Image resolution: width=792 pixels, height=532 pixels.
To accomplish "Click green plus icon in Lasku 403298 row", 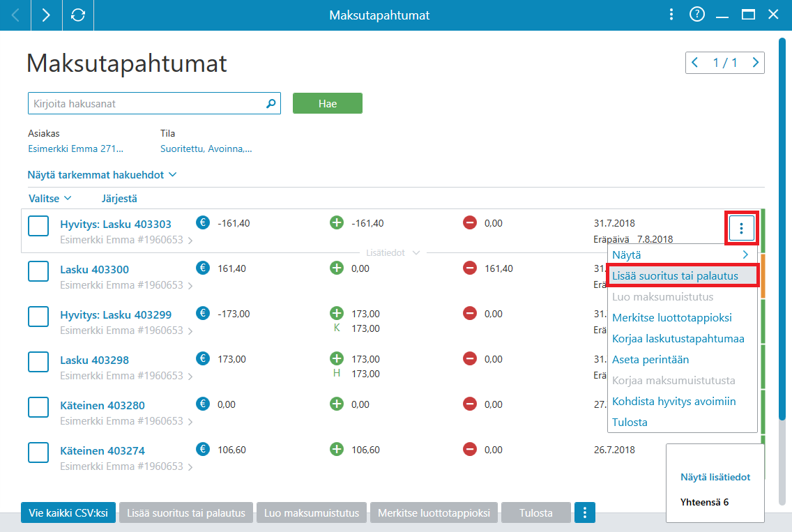I will [x=337, y=358].
